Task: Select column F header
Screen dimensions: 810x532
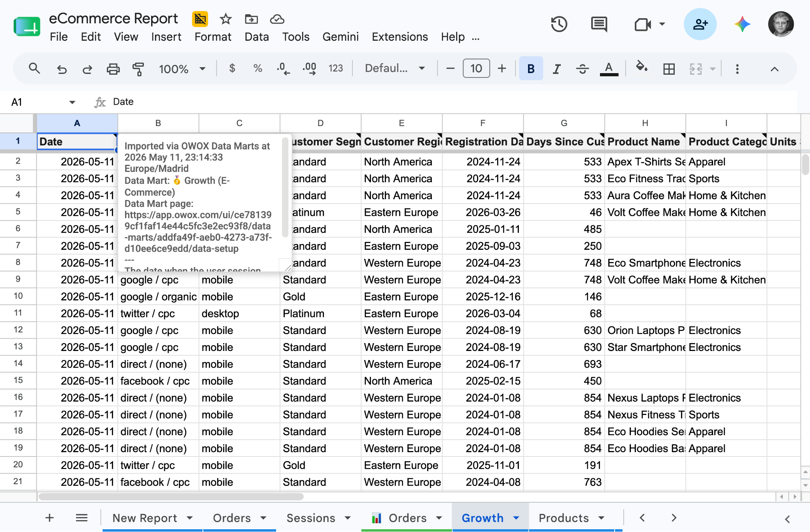Action: click(x=483, y=123)
